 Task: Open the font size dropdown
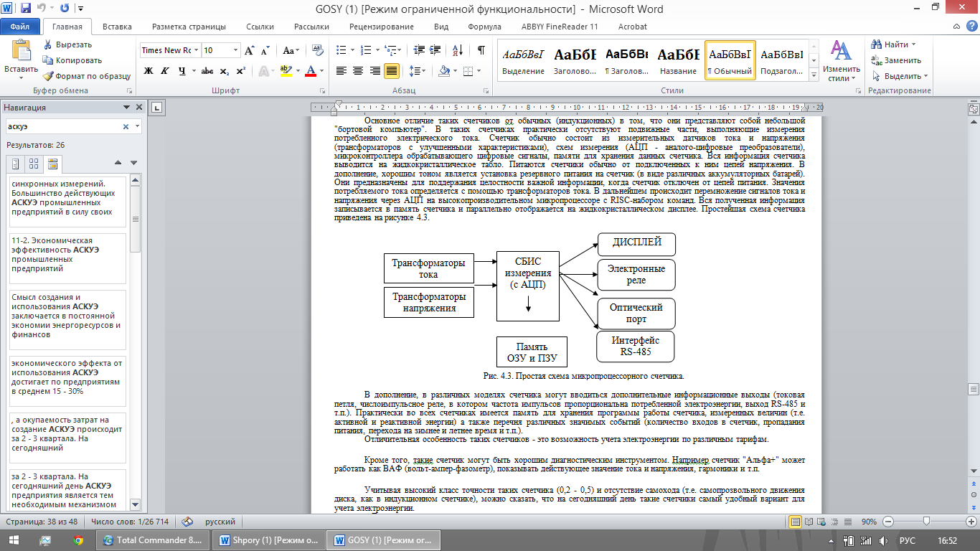236,50
